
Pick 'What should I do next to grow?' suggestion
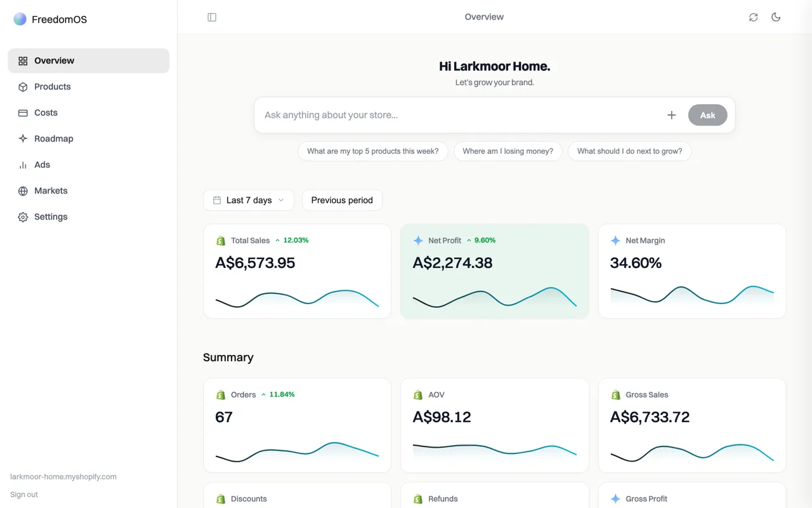(x=630, y=151)
